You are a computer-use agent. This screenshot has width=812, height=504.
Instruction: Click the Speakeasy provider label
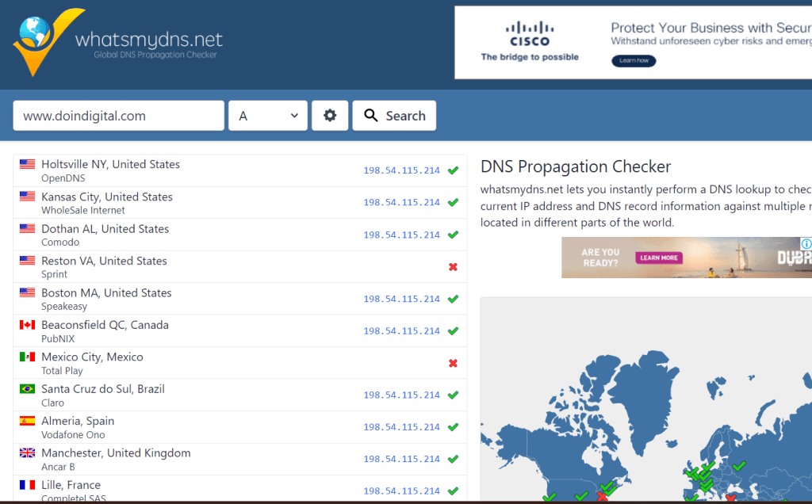tap(64, 307)
